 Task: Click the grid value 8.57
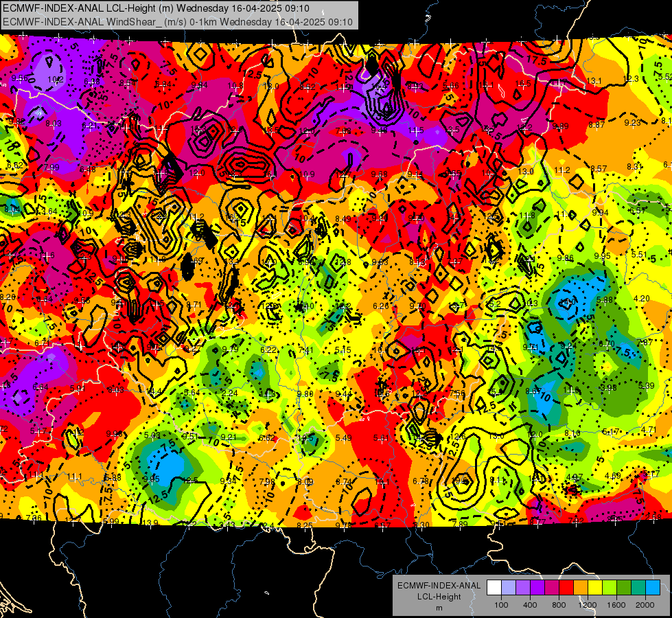(x=599, y=168)
